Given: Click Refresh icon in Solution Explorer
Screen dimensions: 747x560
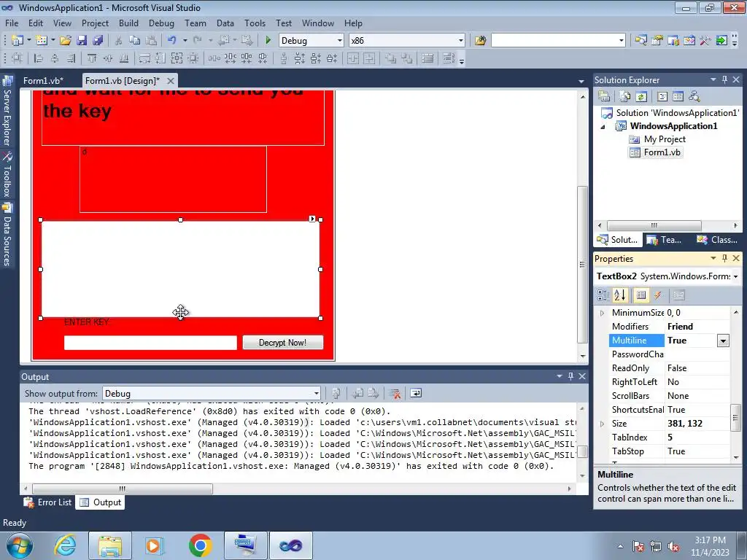Looking at the screenshot, I should pyautogui.click(x=641, y=97).
